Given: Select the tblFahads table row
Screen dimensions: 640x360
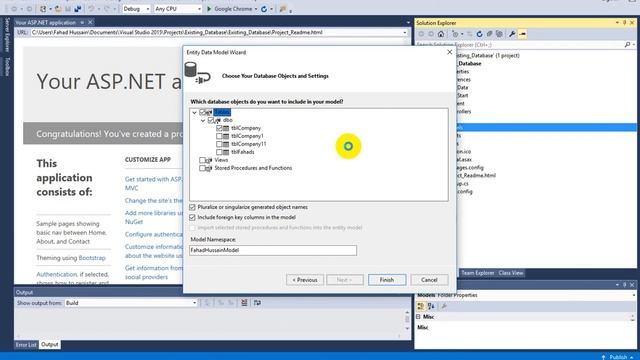Looking at the screenshot, I should pyautogui.click(x=242, y=152).
